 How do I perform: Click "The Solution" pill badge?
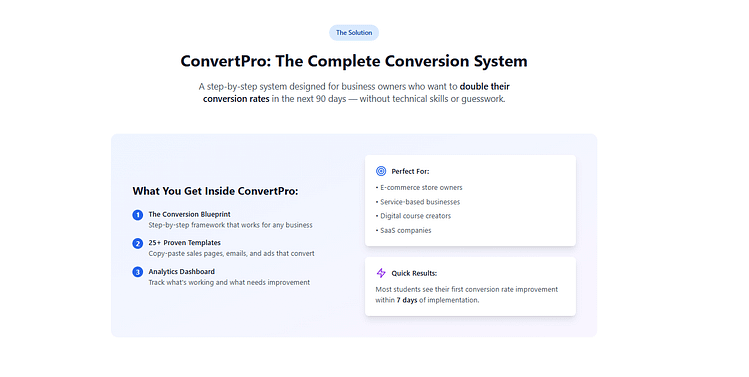354,32
